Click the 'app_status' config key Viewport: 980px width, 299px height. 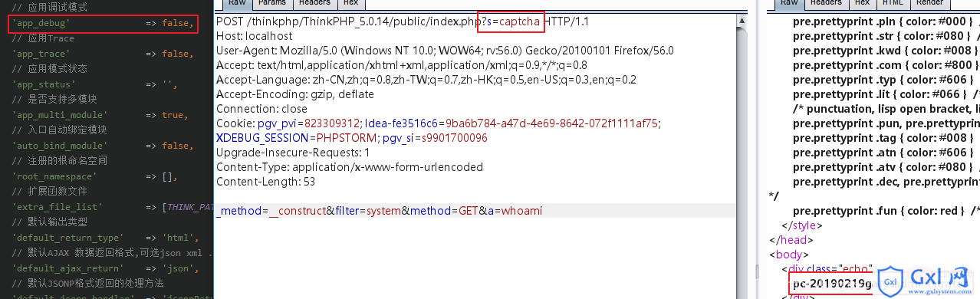coord(43,84)
